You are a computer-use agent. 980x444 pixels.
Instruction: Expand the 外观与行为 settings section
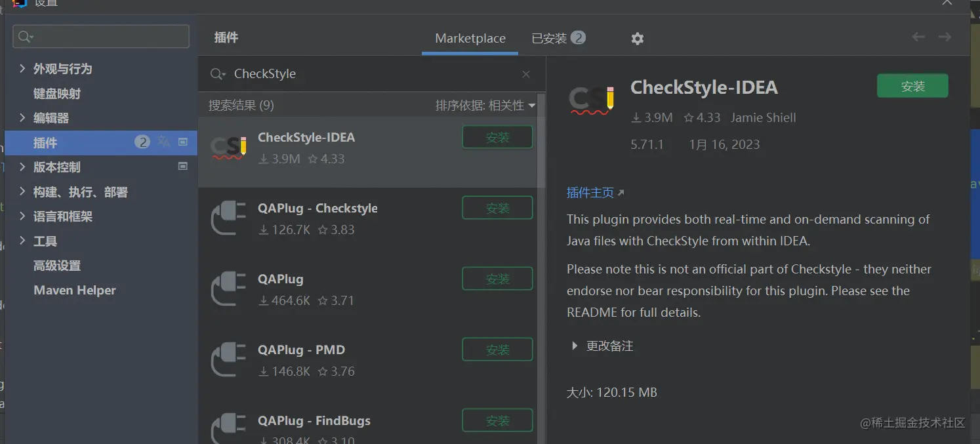[22, 69]
